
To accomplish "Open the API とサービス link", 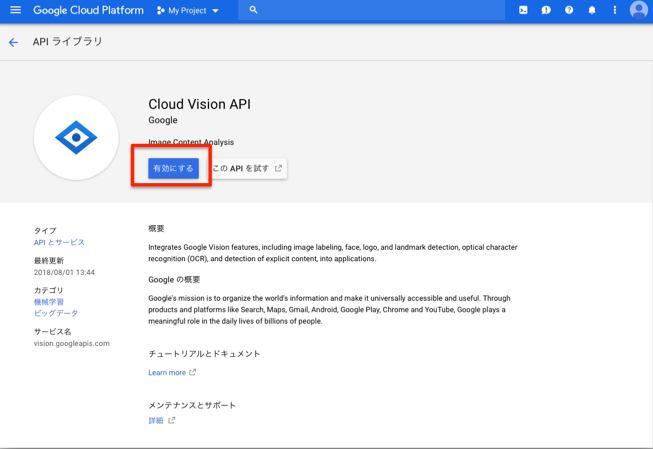I will [59, 242].
